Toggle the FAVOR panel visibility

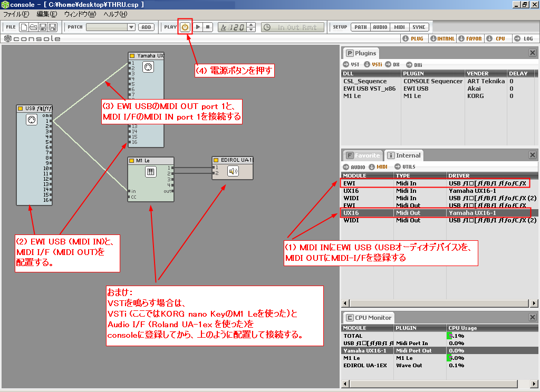[470, 38]
